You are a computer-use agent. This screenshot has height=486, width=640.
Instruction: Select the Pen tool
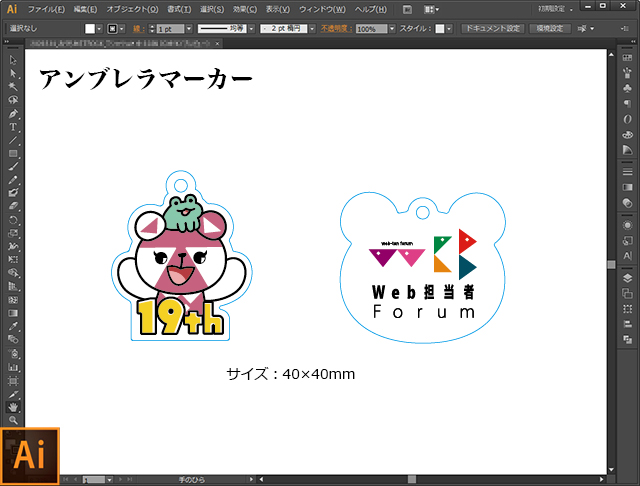[x=13, y=113]
